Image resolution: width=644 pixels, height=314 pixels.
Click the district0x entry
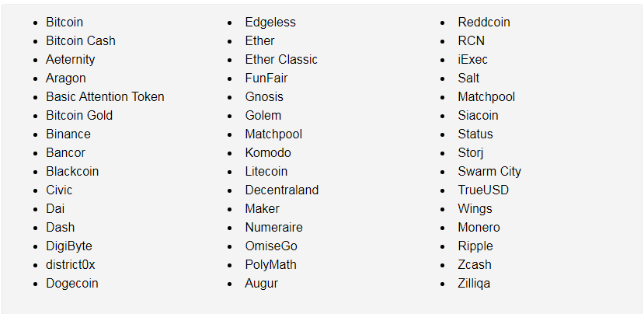[x=70, y=265]
